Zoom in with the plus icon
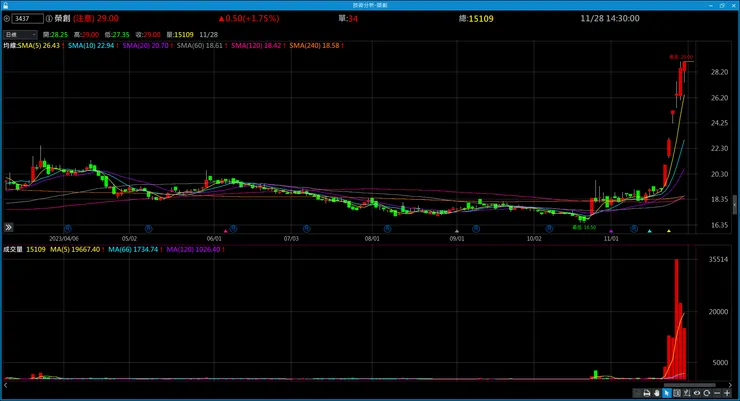The image size is (740, 401). (727, 393)
